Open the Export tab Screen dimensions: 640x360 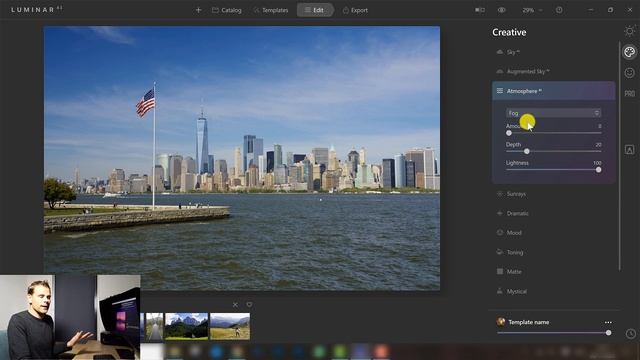[x=355, y=10]
